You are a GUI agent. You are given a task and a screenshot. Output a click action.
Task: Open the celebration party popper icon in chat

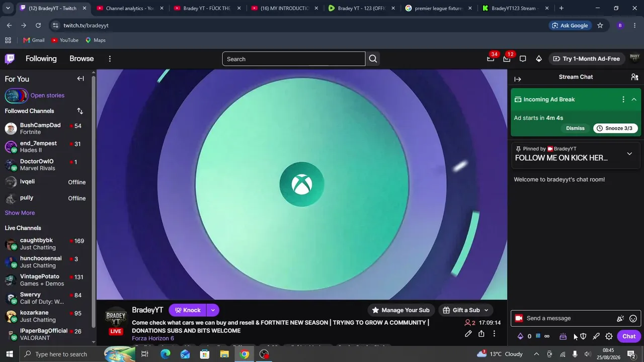tap(620, 318)
